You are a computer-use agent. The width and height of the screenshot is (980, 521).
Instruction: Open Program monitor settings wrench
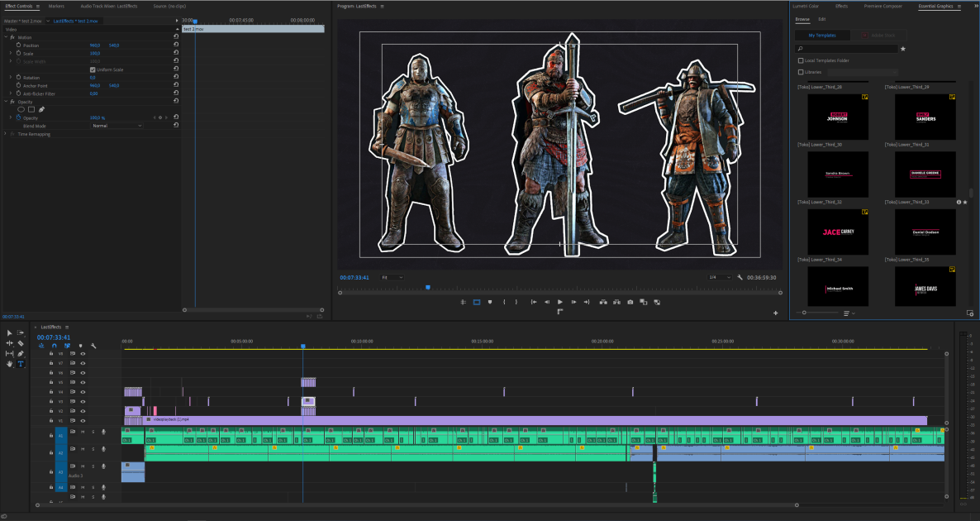tap(740, 277)
